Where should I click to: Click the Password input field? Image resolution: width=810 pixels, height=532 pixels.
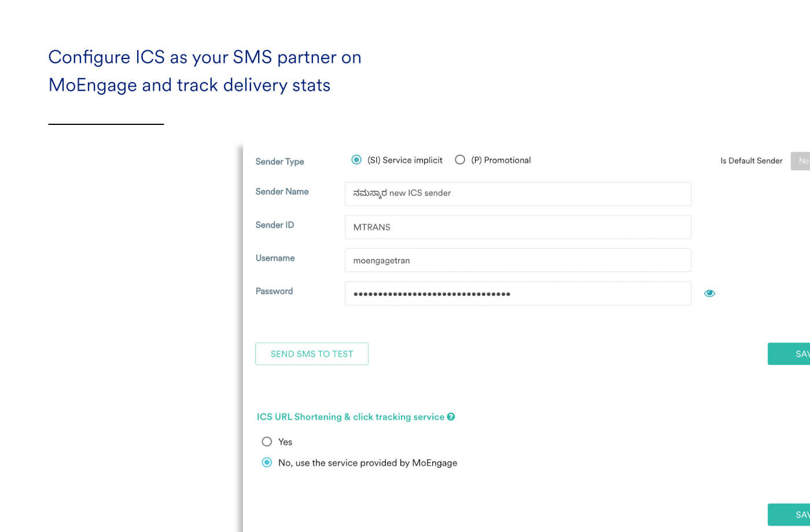pyautogui.click(x=518, y=293)
